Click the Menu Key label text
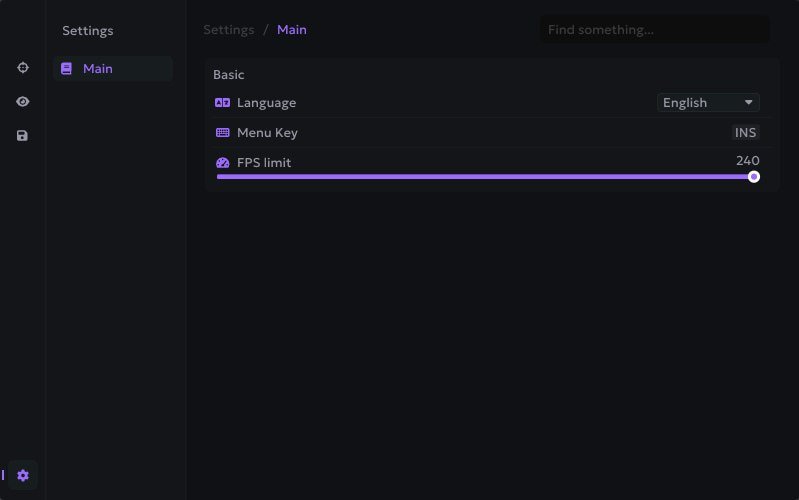Viewport: 799px width, 500px height. click(267, 133)
